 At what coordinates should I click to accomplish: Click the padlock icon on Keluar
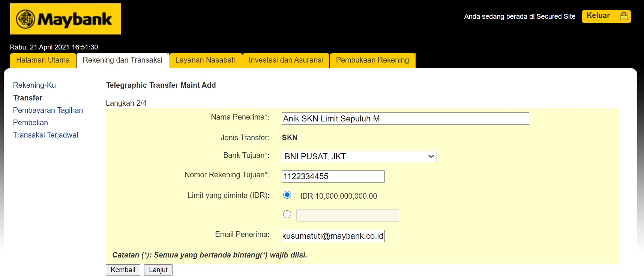click(624, 16)
